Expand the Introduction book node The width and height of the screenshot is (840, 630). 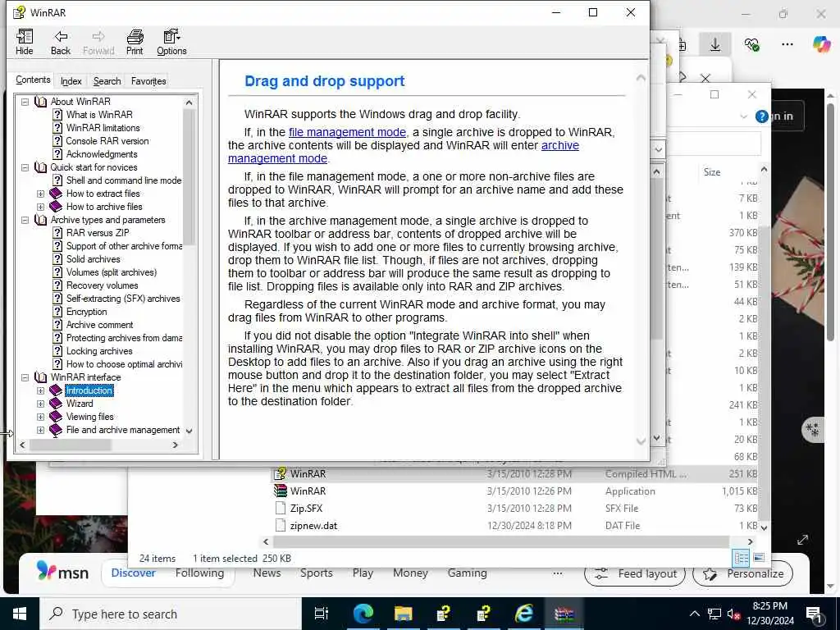tap(40, 390)
